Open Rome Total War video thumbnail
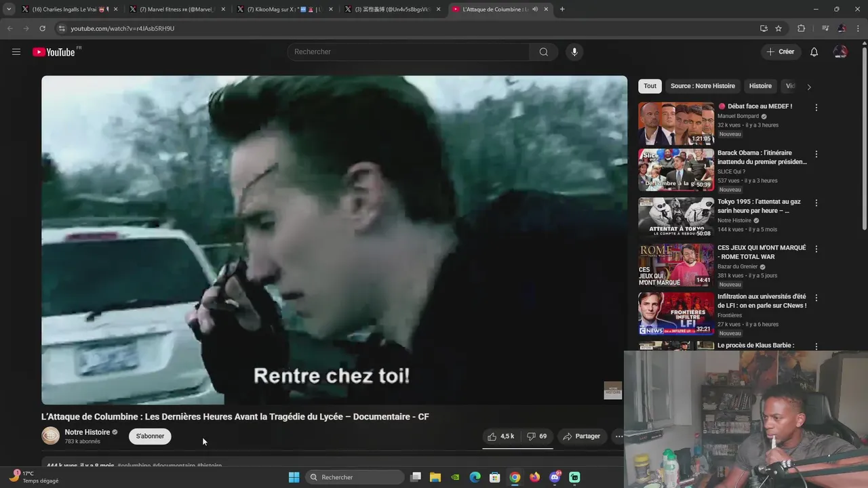 (x=676, y=265)
